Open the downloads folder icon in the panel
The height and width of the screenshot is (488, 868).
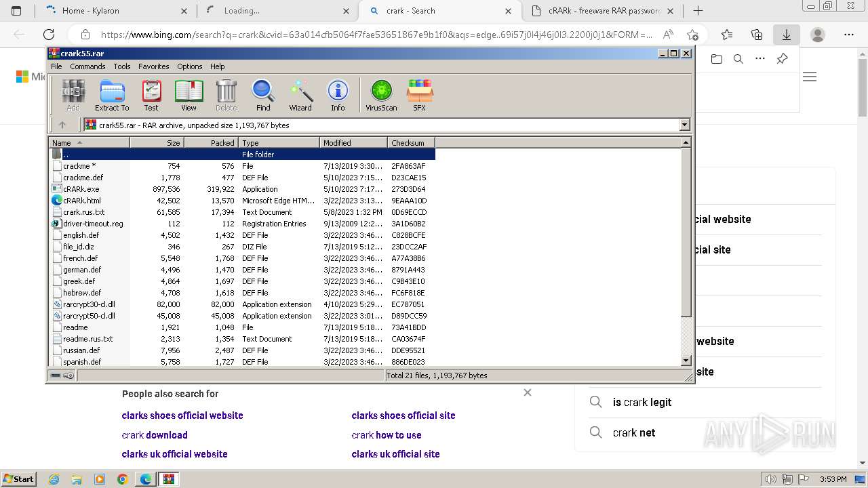pyautogui.click(x=717, y=59)
